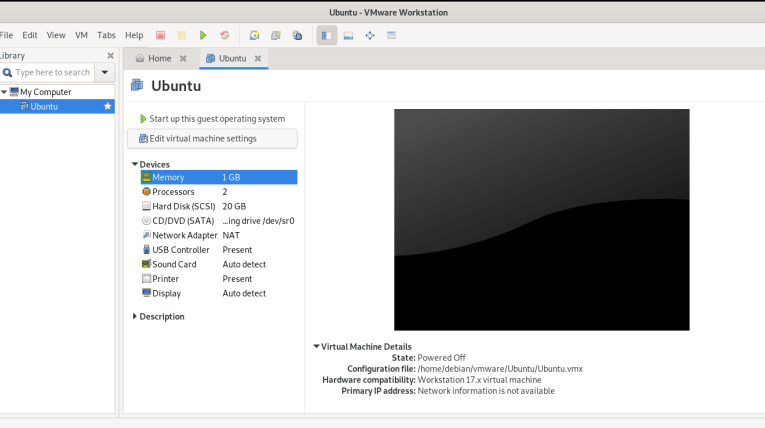
Task: Open the Edit menu
Action: (x=30, y=35)
